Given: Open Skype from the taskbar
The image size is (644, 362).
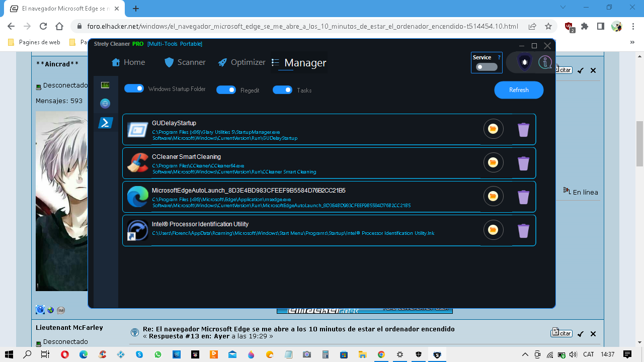Looking at the screenshot, I should (x=139, y=354).
